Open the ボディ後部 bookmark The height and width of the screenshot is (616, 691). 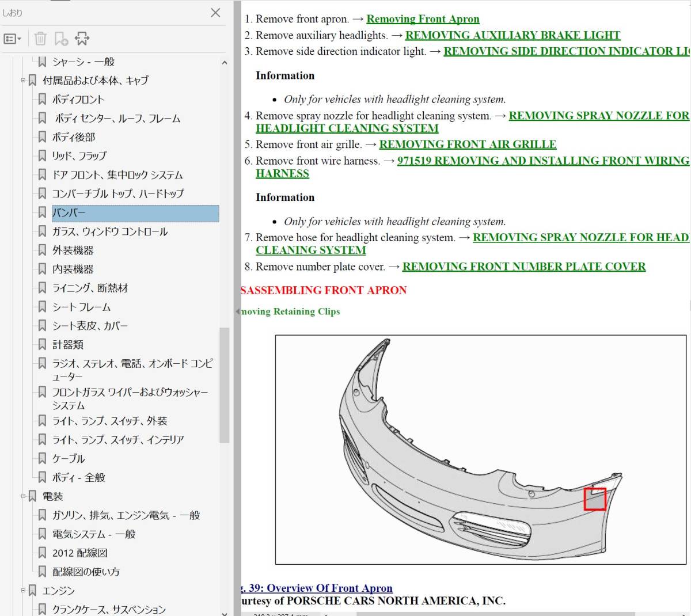[x=74, y=137]
